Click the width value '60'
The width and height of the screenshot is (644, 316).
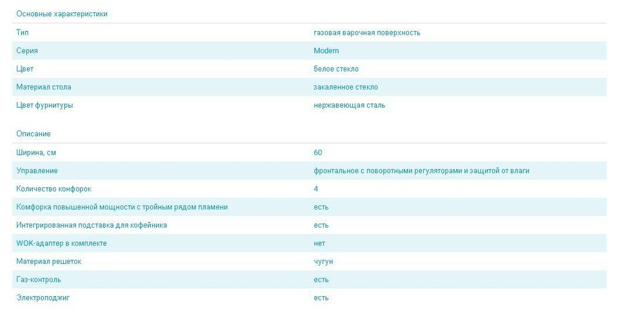tap(317, 152)
